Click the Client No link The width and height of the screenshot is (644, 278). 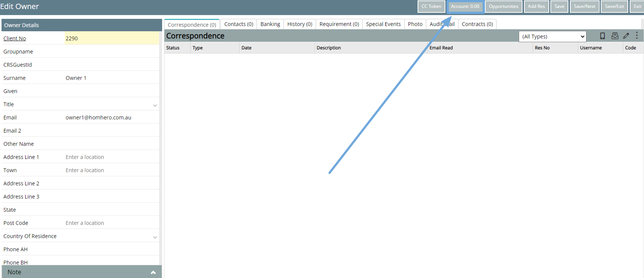coord(15,38)
